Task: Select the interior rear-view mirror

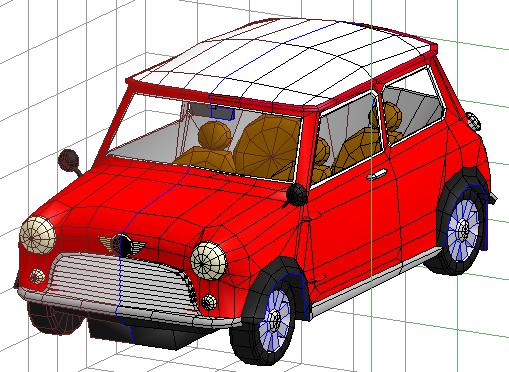Action: click(212, 111)
